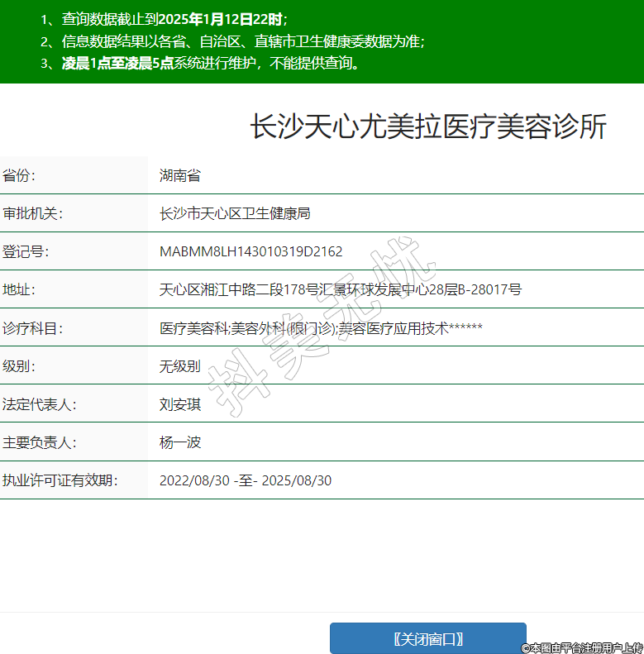This screenshot has width=644, height=654.
Task: Click the 级别 field label
Action: pos(20,366)
